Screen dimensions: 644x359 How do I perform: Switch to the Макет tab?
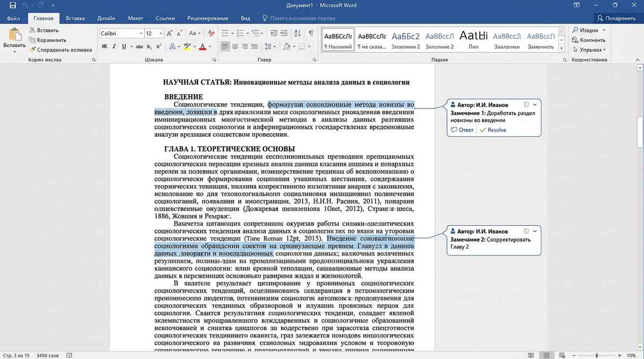(x=136, y=18)
